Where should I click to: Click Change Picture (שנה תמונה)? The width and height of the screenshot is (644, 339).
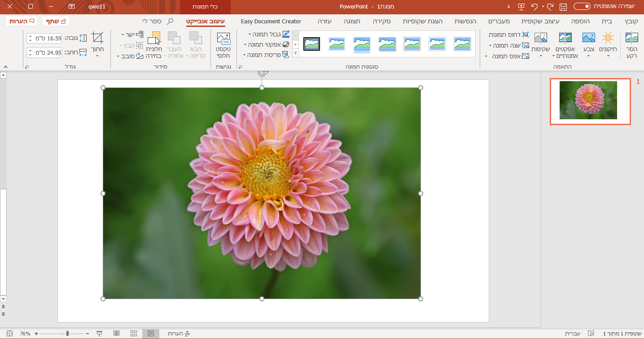509,45
